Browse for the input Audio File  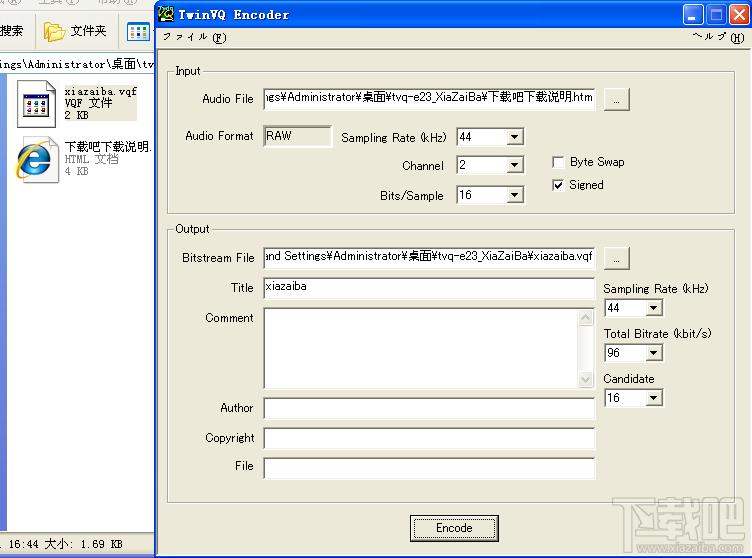617,99
